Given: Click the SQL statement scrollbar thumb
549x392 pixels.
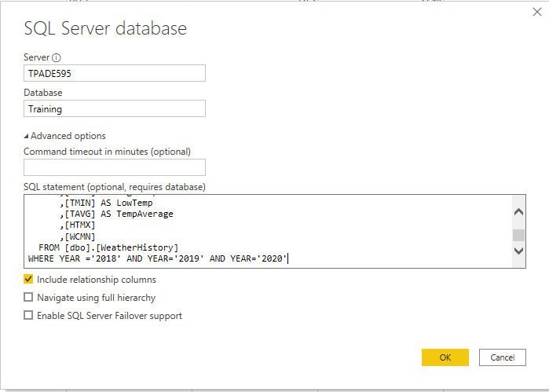Looking at the screenshot, I should point(518,235).
